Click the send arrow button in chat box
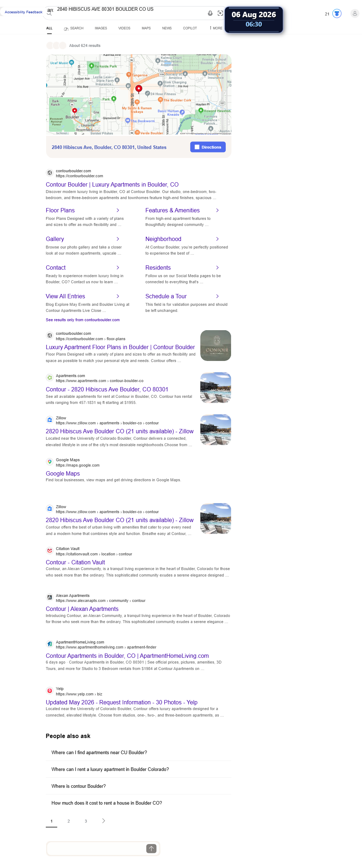Viewport: 362px width, 868px height. click(x=151, y=848)
